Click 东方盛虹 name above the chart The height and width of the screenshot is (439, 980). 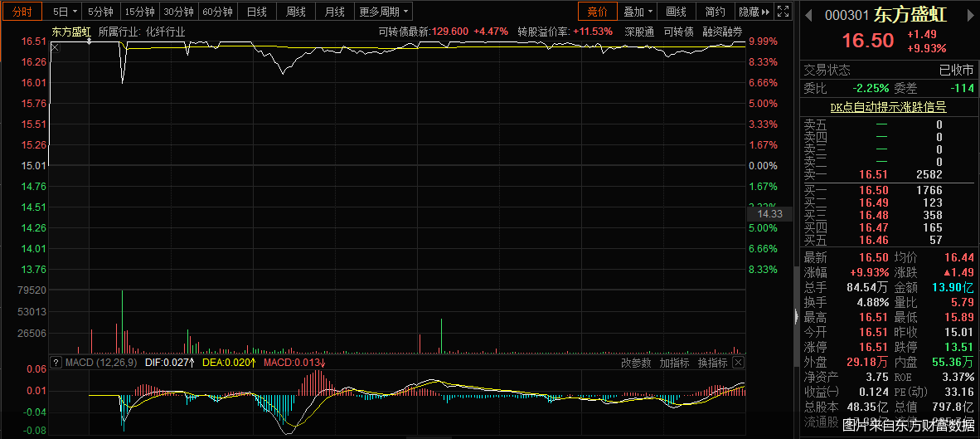[70, 32]
